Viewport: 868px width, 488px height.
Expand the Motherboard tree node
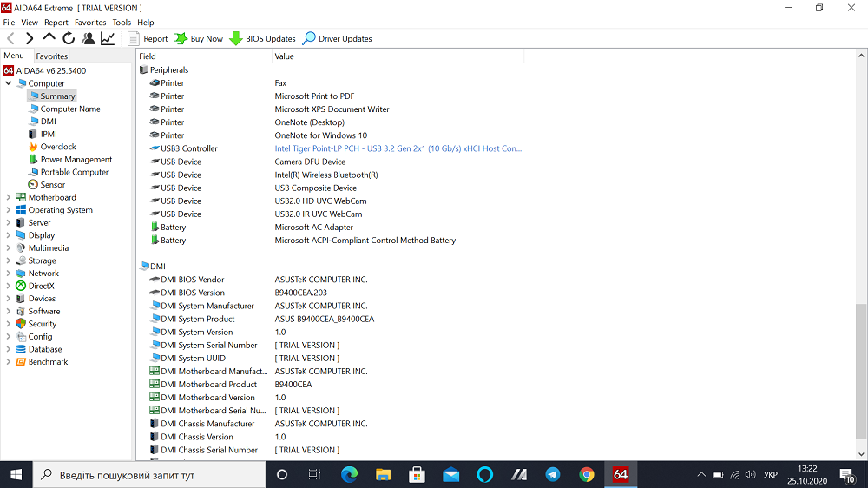click(9, 197)
